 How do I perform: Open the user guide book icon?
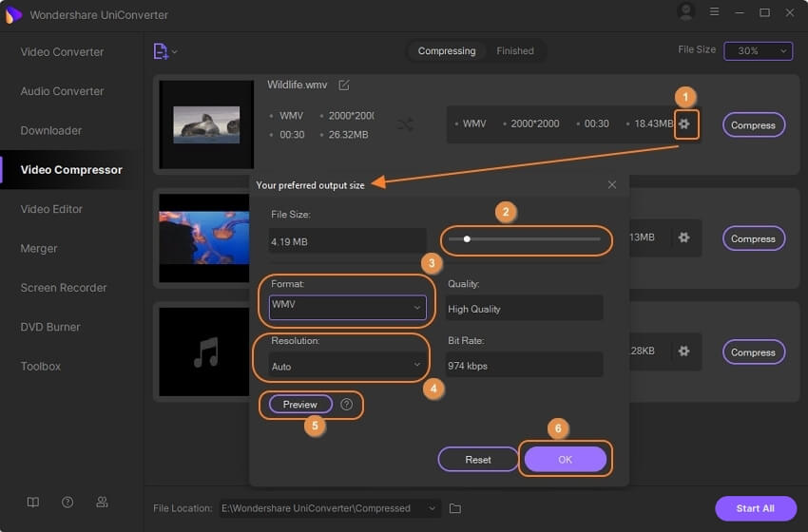(33, 503)
